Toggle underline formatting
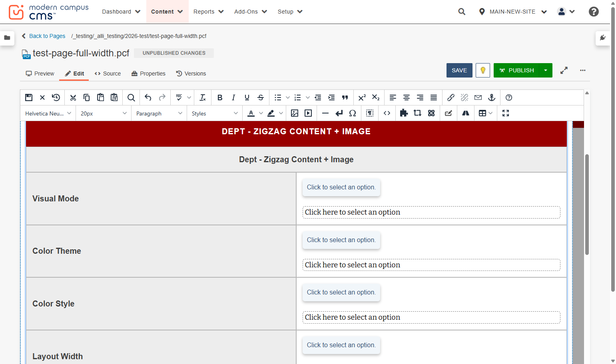 247,97
